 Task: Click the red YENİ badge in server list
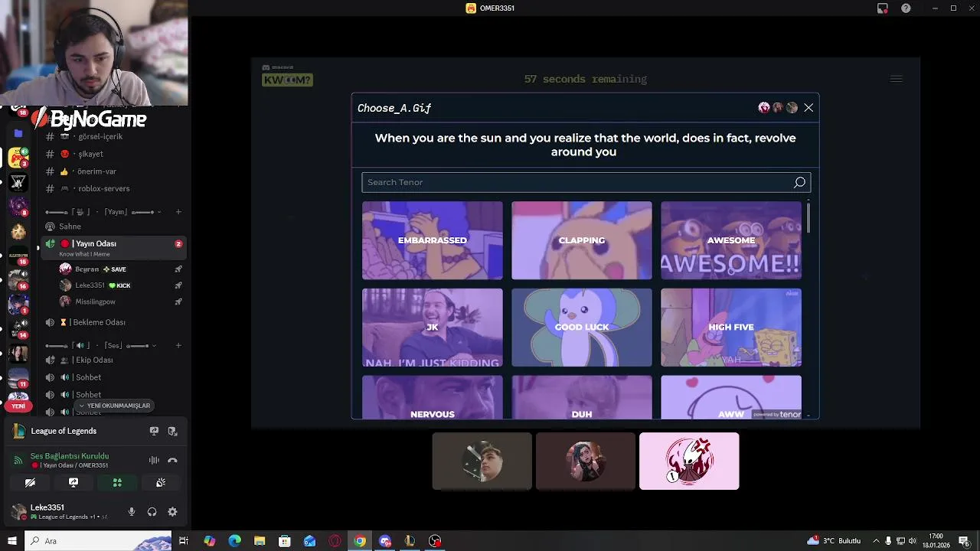(18, 406)
